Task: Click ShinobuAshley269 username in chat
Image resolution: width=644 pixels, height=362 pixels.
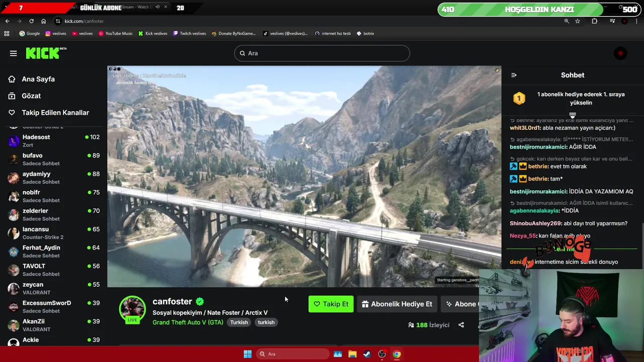Action: click(536, 223)
